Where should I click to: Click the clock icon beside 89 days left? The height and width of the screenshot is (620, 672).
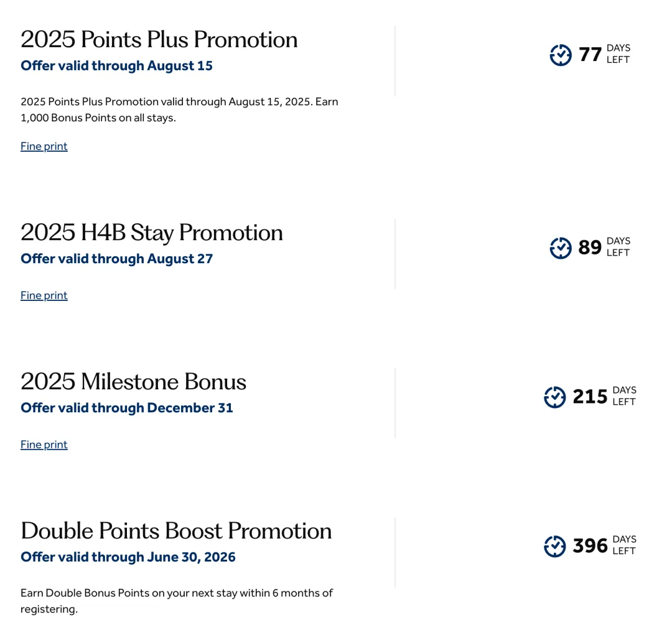tap(560, 248)
